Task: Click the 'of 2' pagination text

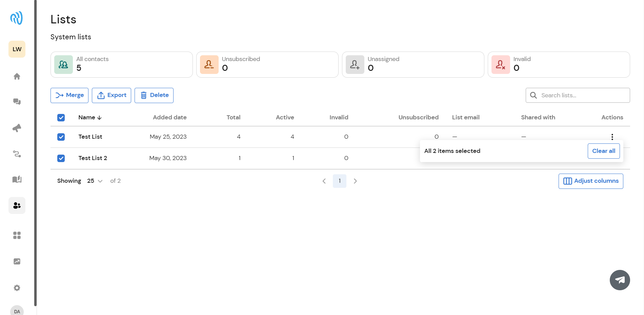Action: point(116,181)
